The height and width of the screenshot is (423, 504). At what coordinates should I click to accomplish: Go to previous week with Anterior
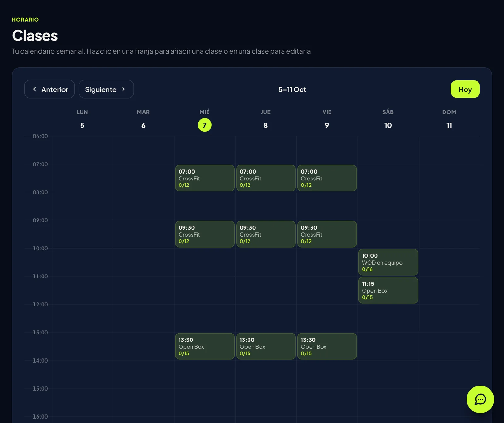[x=49, y=89]
